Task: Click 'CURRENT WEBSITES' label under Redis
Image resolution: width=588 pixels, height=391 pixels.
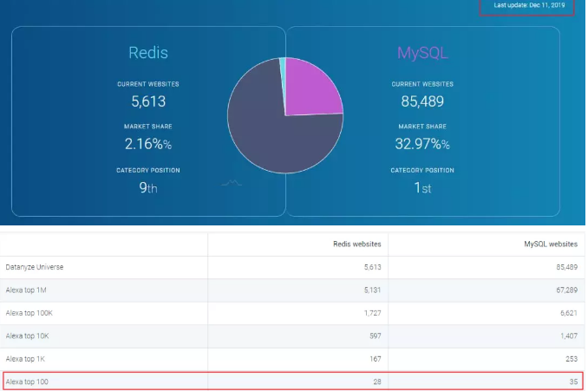Action: coord(148,84)
